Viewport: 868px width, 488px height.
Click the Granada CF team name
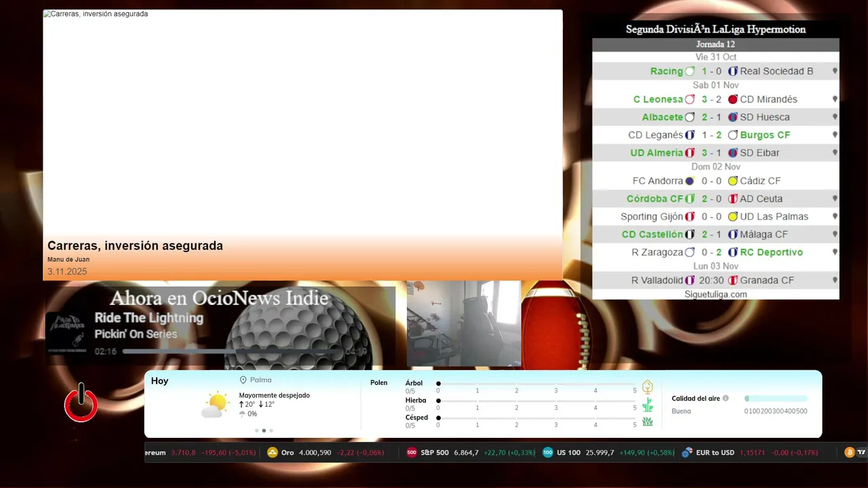click(767, 280)
